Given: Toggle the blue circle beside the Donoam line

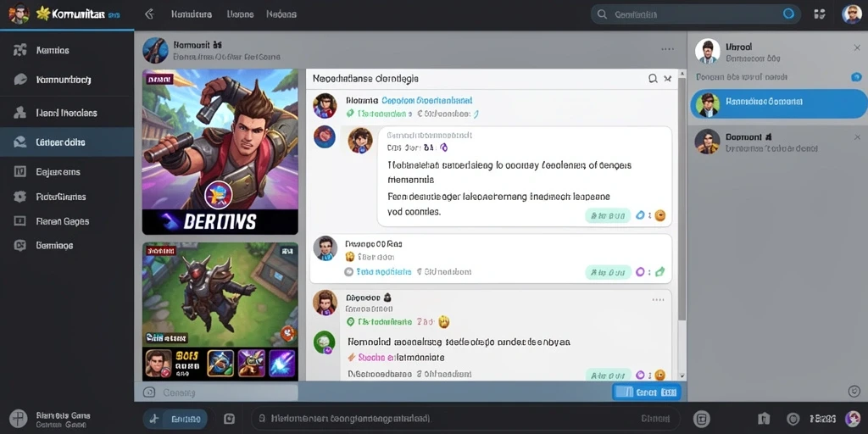Looking at the screenshot, I should (856, 77).
